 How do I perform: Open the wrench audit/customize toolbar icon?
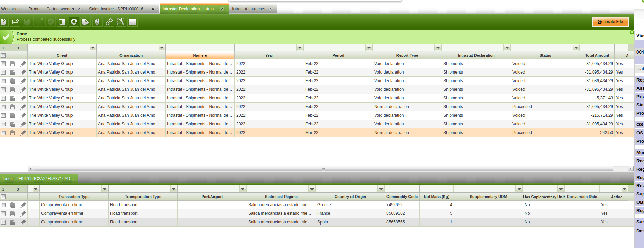tap(121, 22)
